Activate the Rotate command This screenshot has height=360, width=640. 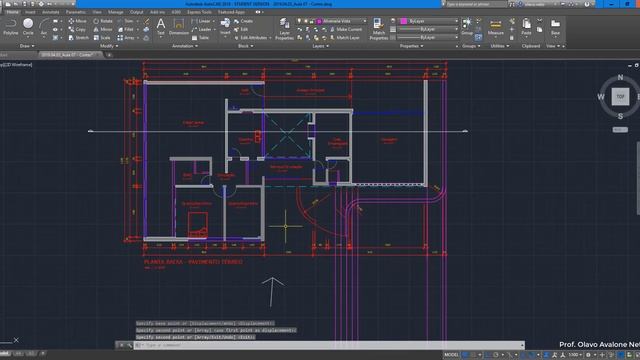tap(103, 21)
